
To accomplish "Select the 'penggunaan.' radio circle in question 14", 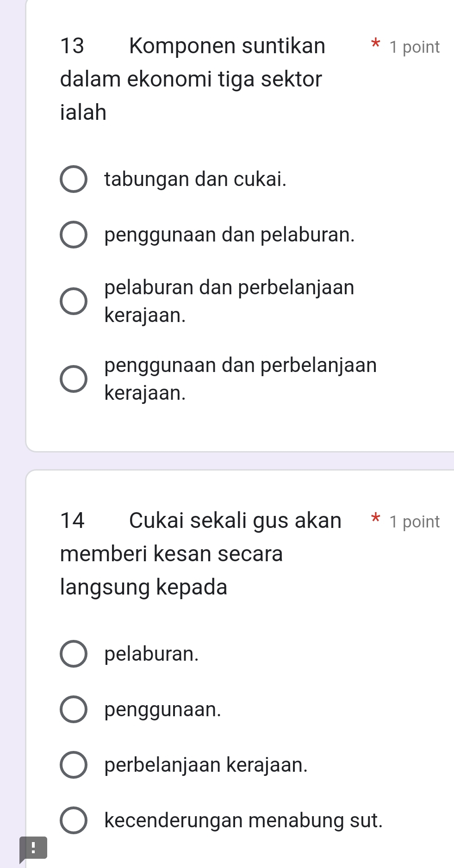I will 73,709.
